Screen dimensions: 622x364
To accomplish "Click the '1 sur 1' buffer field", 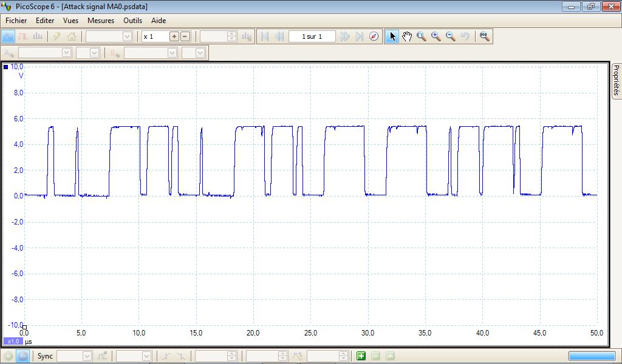I will [312, 36].
